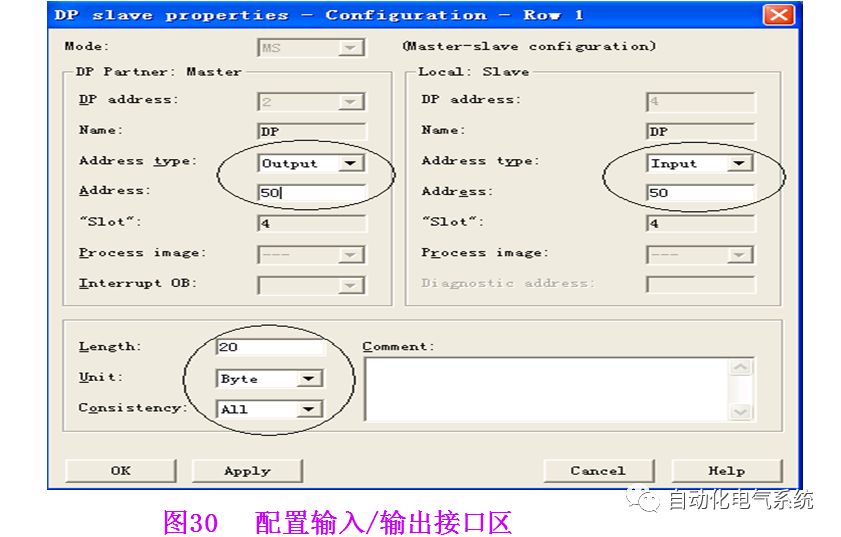
Task: Click inside the Comment text area
Action: (547, 389)
